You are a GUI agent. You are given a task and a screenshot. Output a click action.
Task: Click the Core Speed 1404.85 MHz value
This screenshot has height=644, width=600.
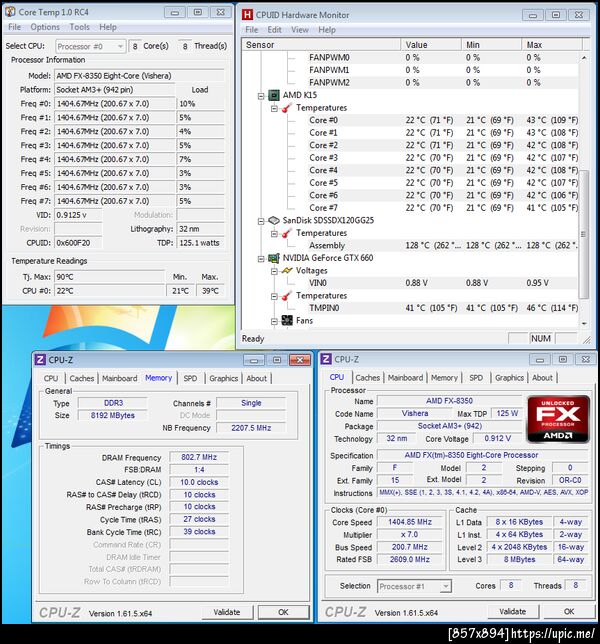[x=410, y=522]
